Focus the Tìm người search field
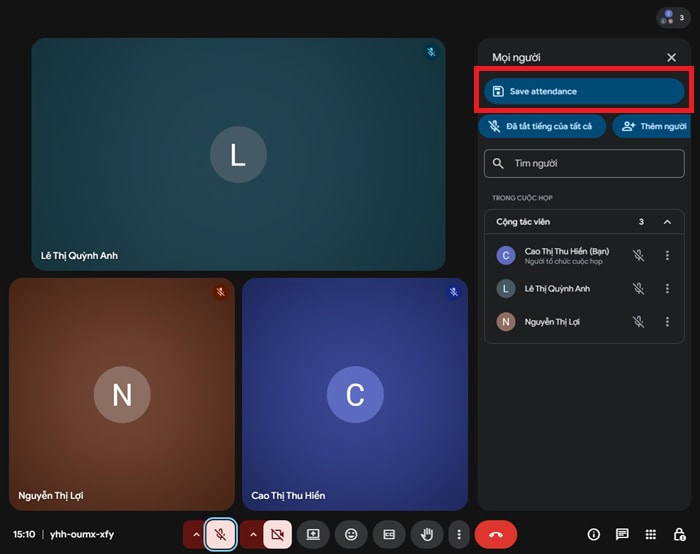 click(584, 163)
